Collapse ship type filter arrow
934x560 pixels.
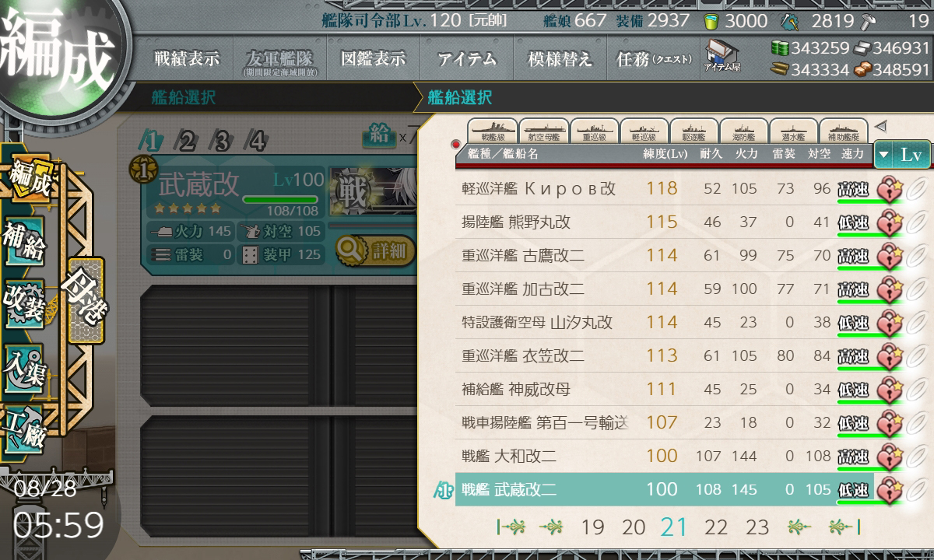[x=880, y=126]
